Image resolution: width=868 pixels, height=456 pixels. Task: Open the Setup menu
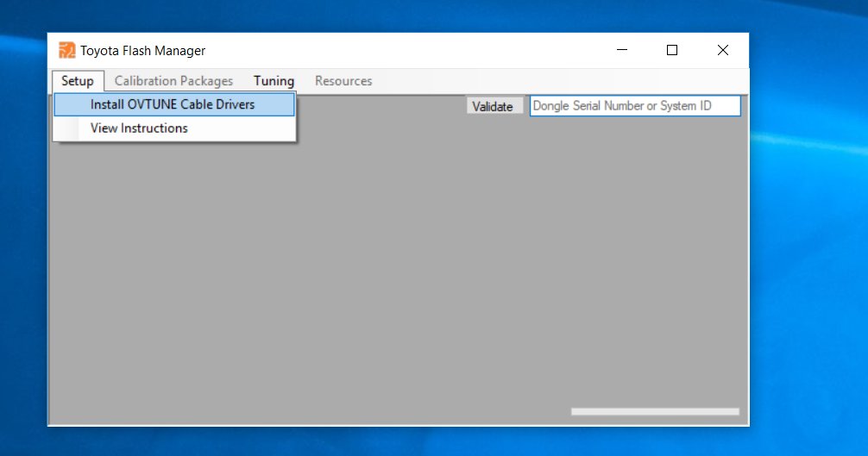click(x=78, y=81)
